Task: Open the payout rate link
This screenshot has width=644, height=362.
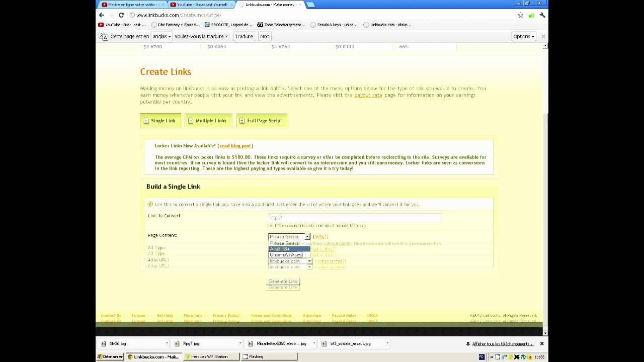Action: pyautogui.click(x=368, y=95)
